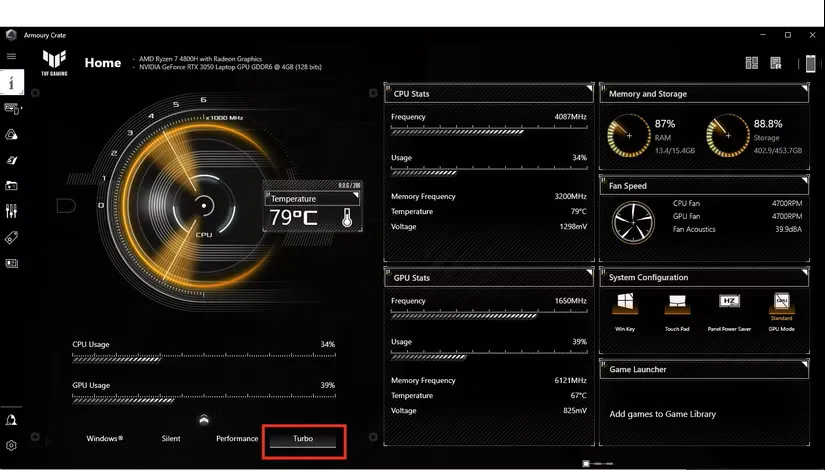Open the Devices icon in left sidebar
825x470 pixels.
[12, 109]
